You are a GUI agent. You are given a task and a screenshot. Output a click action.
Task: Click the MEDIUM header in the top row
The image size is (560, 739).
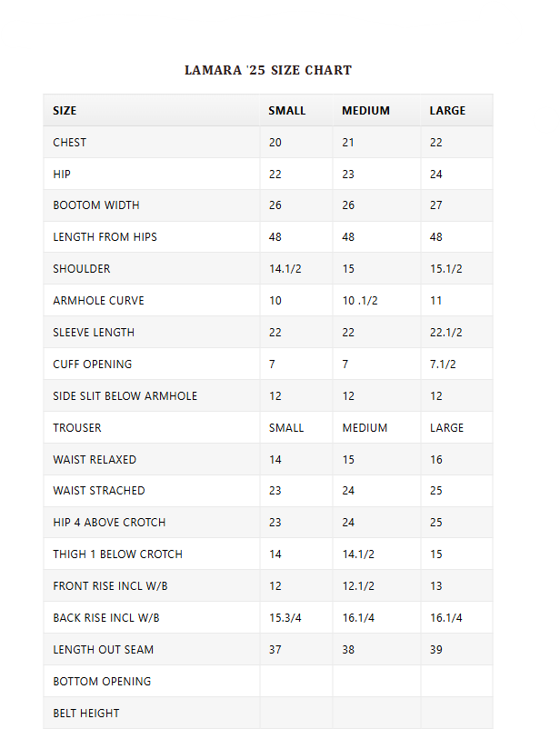pos(365,111)
